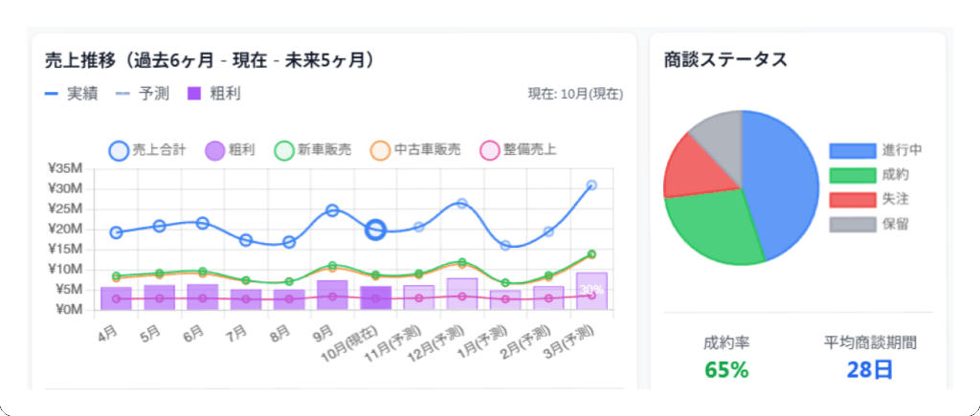Click the 平均商談期間 28日 value
This screenshot has height=416, width=980.
coord(870,370)
